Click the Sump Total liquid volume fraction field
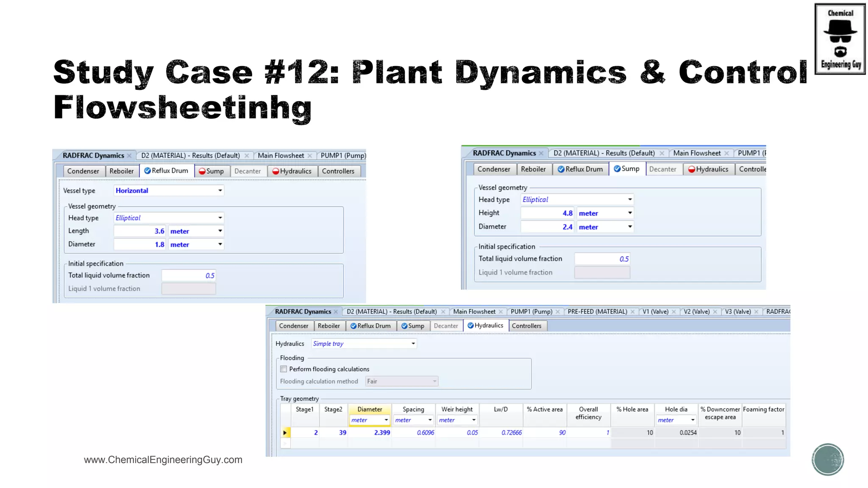The image size is (868, 488). (602, 259)
